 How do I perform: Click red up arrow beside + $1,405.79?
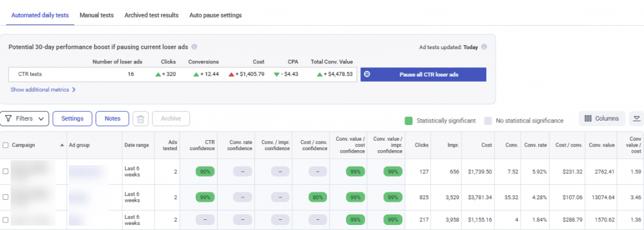coord(231,74)
